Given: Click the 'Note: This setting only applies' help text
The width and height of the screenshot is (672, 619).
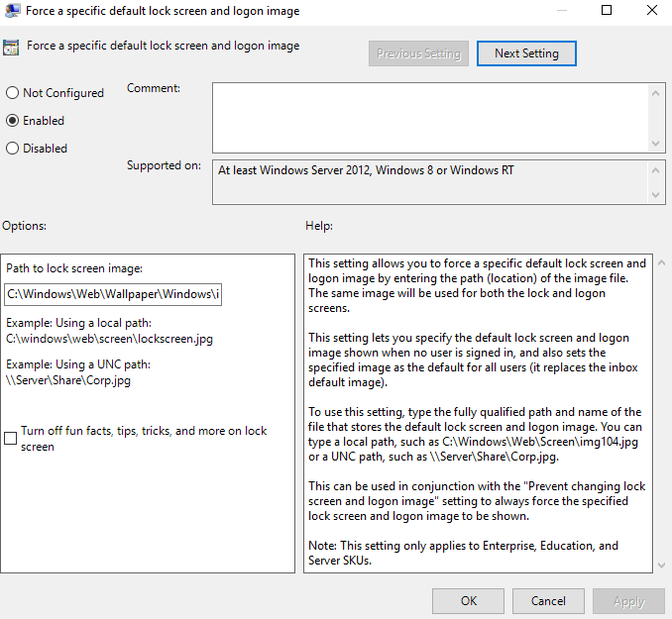Looking at the screenshot, I should click(463, 553).
